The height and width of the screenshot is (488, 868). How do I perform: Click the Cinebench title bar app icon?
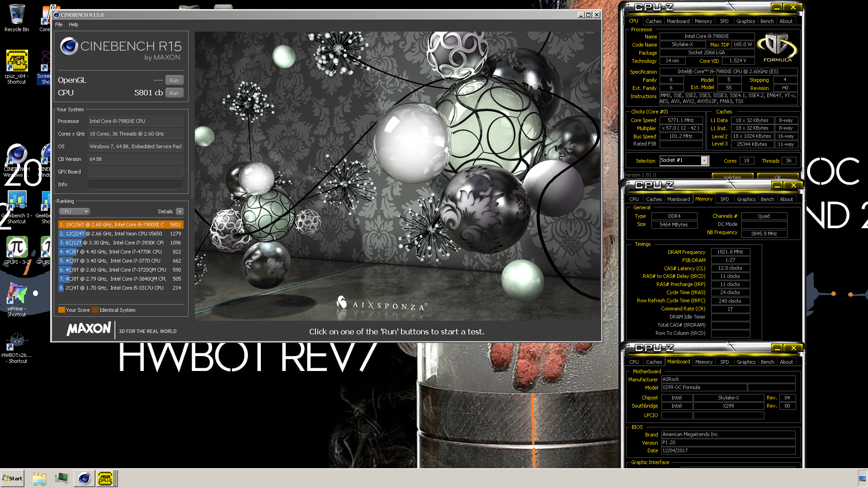pyautogui.click(x=57, y=15)
